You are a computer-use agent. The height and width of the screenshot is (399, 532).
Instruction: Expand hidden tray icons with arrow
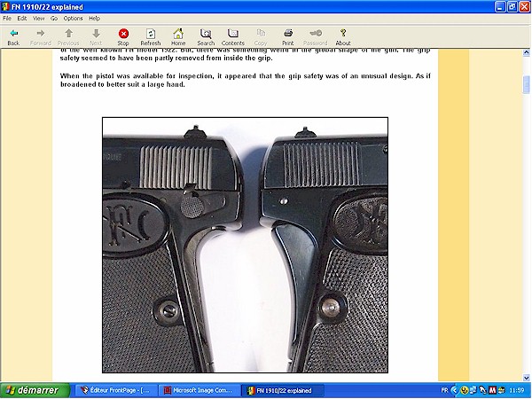tap(455, 390)
